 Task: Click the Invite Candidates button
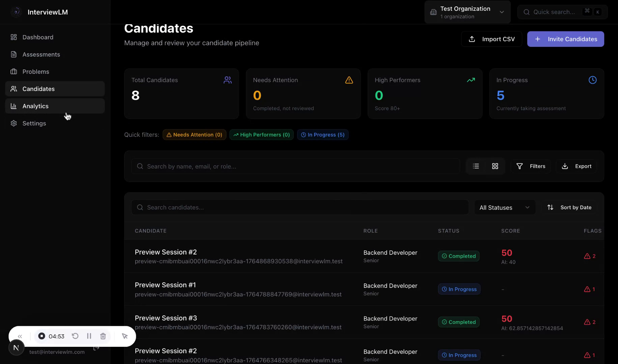[565, 39]
